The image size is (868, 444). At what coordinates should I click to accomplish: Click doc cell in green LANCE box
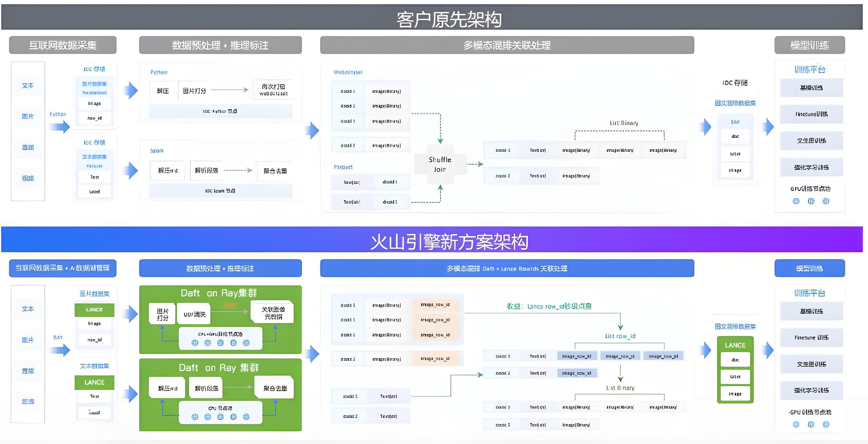(x=735, y=360)
